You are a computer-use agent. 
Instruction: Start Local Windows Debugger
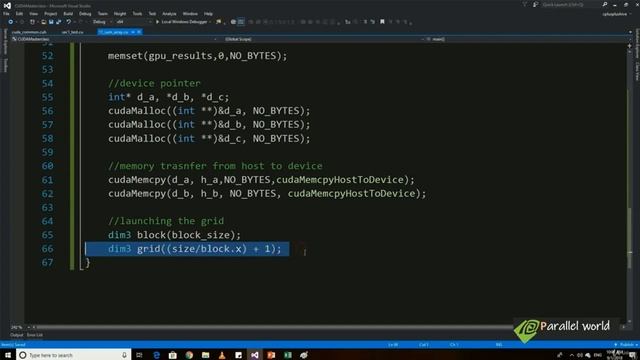181,22
